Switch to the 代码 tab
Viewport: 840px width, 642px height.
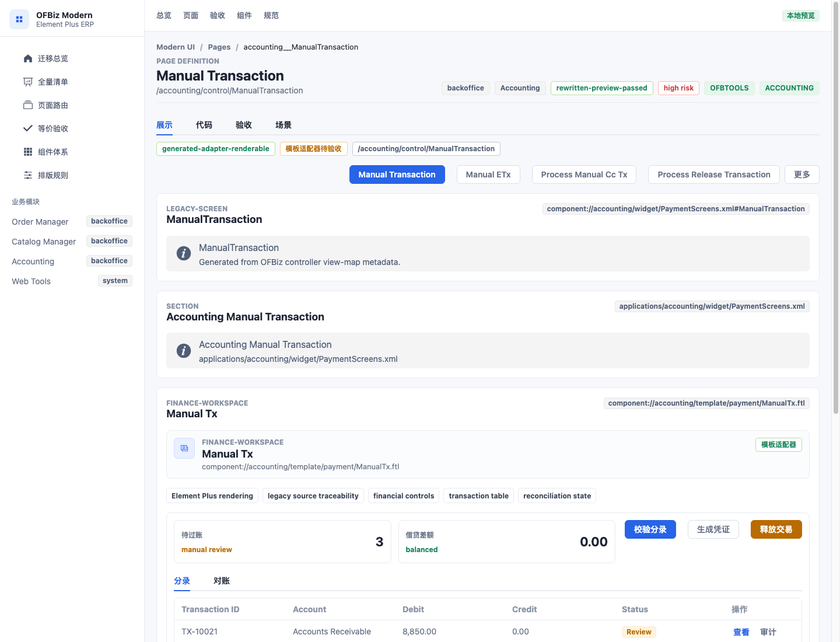point(204,125)
